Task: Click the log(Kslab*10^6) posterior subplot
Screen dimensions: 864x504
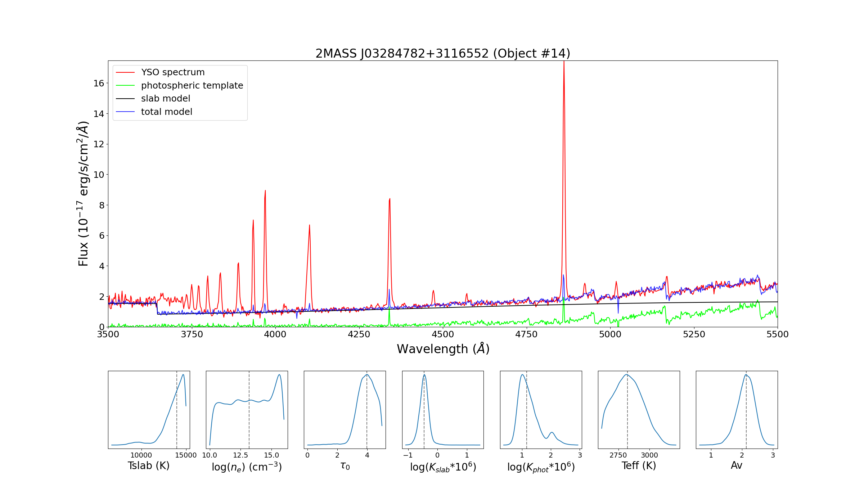Action: [443, 410]
